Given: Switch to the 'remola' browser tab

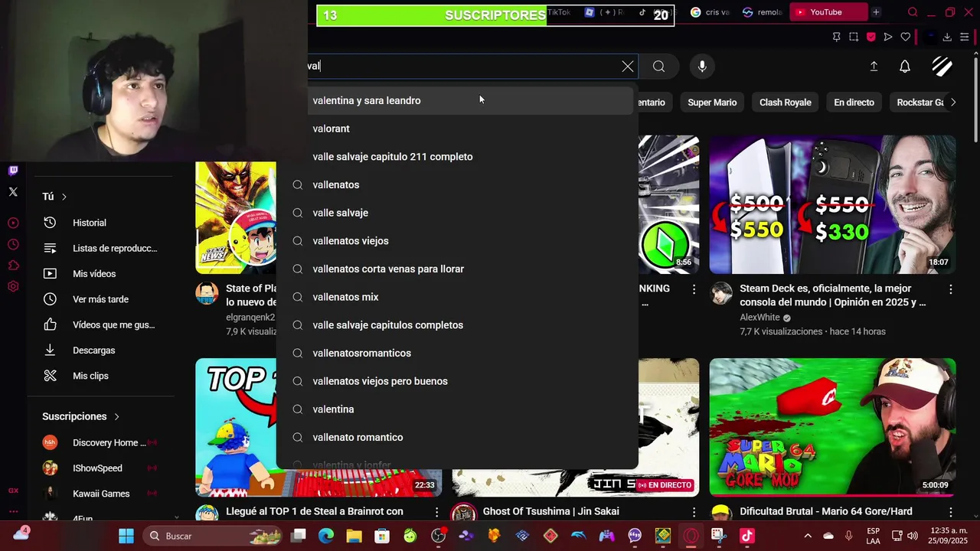Looking at the screenshot, I should 762,12.
